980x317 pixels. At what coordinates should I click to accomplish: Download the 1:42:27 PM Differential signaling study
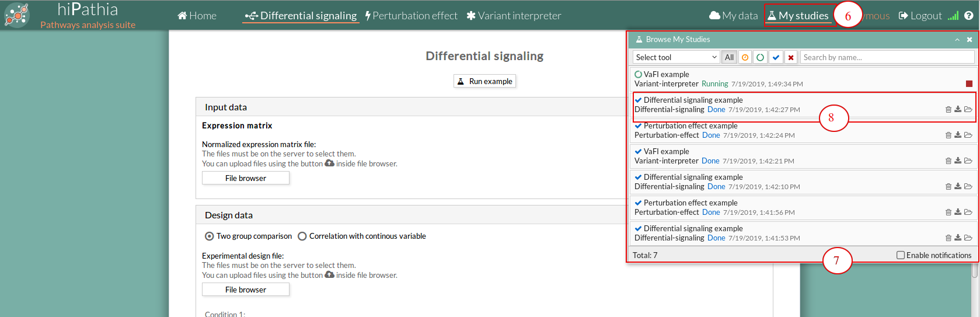click(x=958, y=109)
